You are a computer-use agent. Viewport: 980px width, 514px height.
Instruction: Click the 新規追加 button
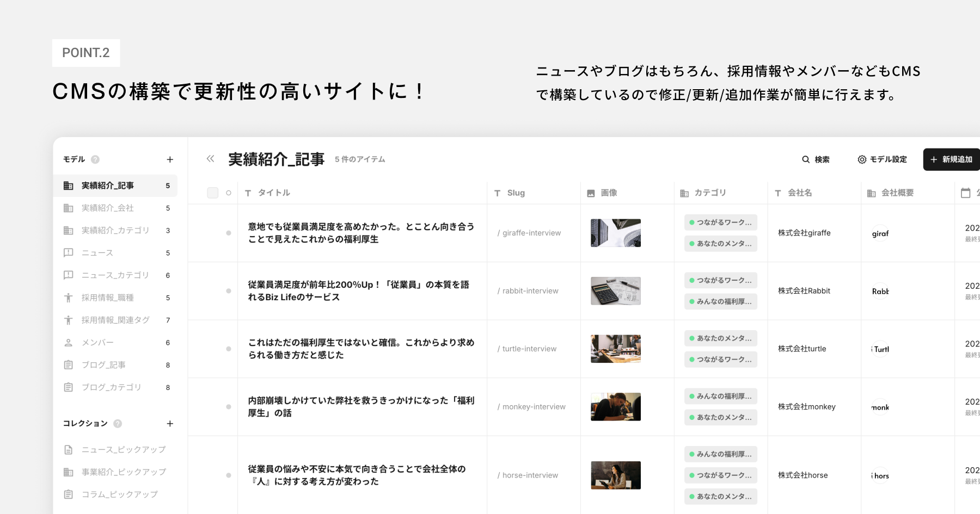[x=952, y=159]
